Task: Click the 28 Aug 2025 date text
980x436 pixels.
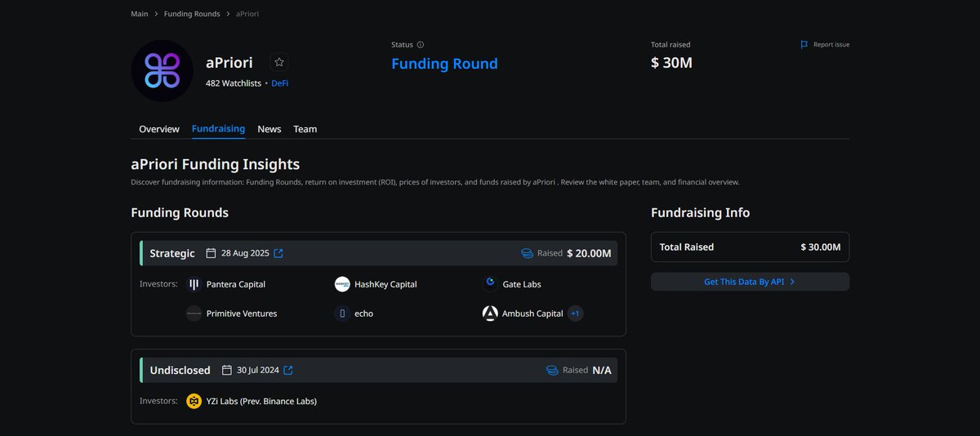Action: pos(245,253)
